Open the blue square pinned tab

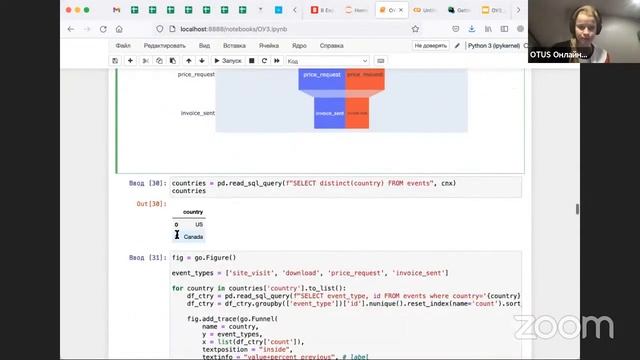pyautogui.click(x=278, y=10)
